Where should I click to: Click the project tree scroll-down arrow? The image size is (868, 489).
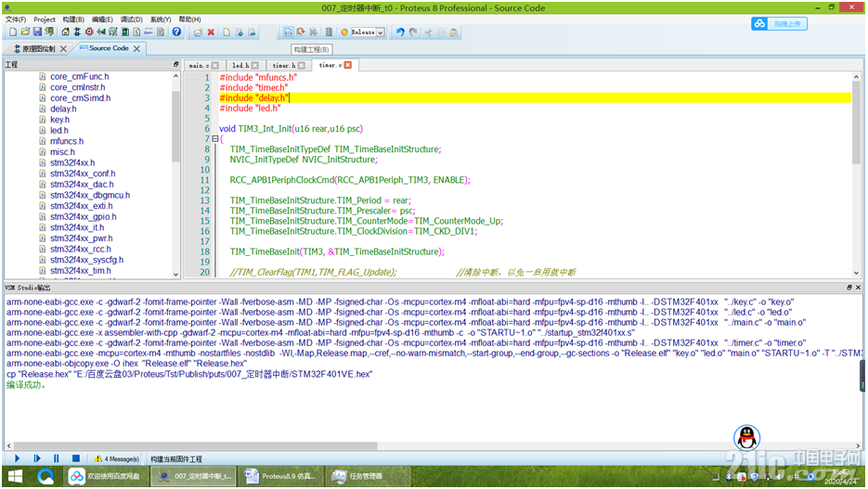coord(176,274)
